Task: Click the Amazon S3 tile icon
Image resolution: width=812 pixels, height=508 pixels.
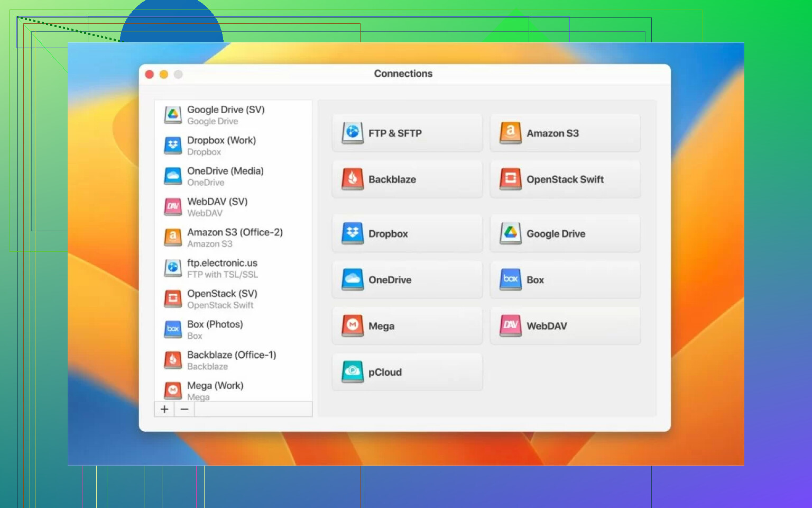Action: 511,133
